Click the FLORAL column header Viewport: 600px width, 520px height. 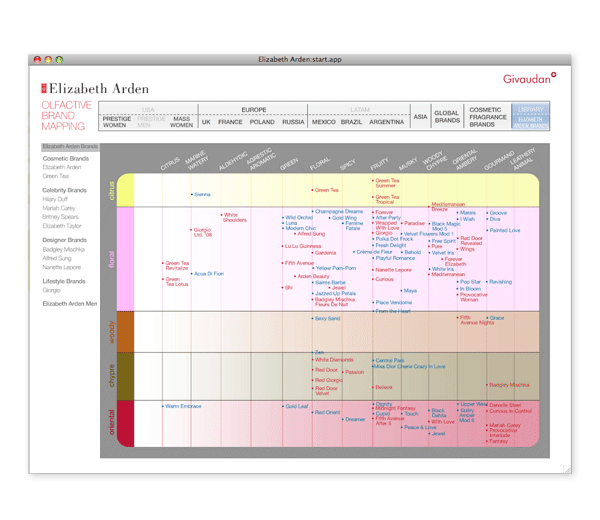coord(320,164)
